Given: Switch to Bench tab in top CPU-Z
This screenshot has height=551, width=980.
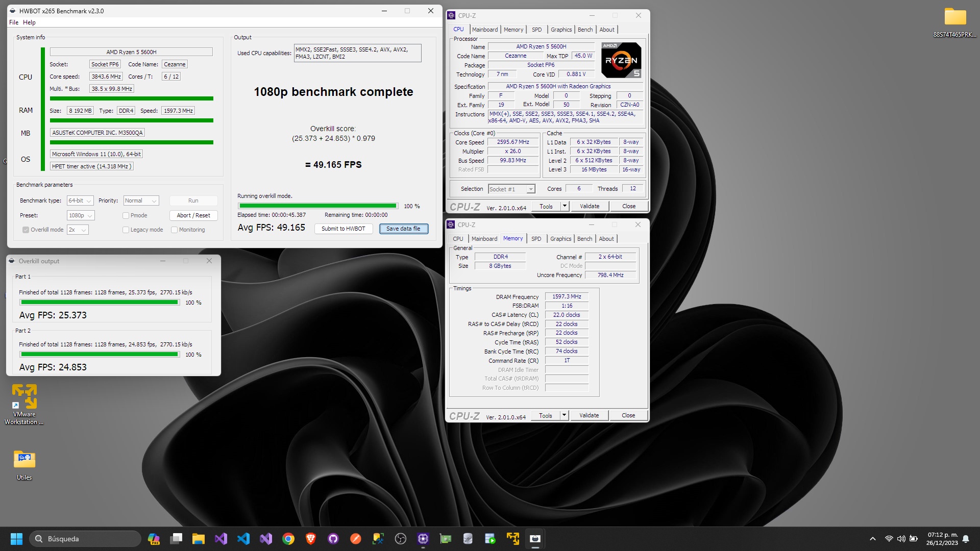Looking at the screenshot, I should (x=585, y=30).
